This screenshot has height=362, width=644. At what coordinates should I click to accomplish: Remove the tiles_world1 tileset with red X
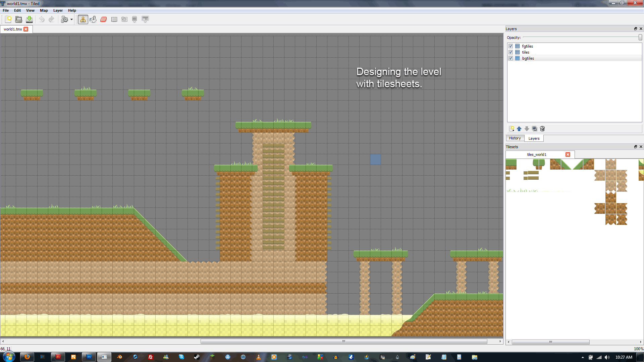tap(568, 155)
